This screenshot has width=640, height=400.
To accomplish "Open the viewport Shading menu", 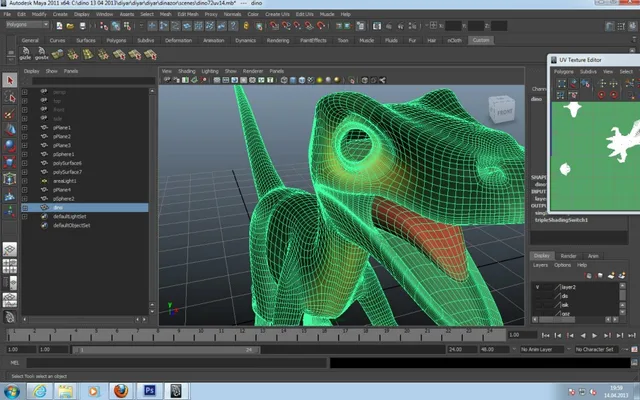I will 187,71.
